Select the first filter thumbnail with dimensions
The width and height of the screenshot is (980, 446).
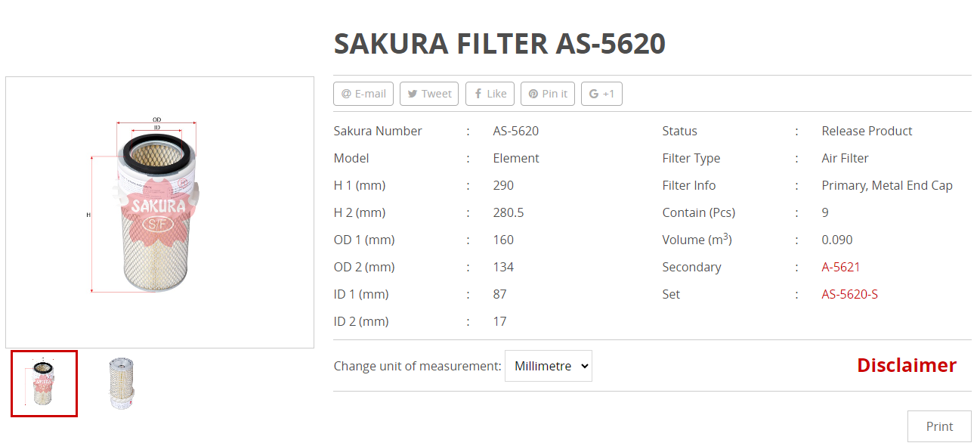(x=44, y=383)
